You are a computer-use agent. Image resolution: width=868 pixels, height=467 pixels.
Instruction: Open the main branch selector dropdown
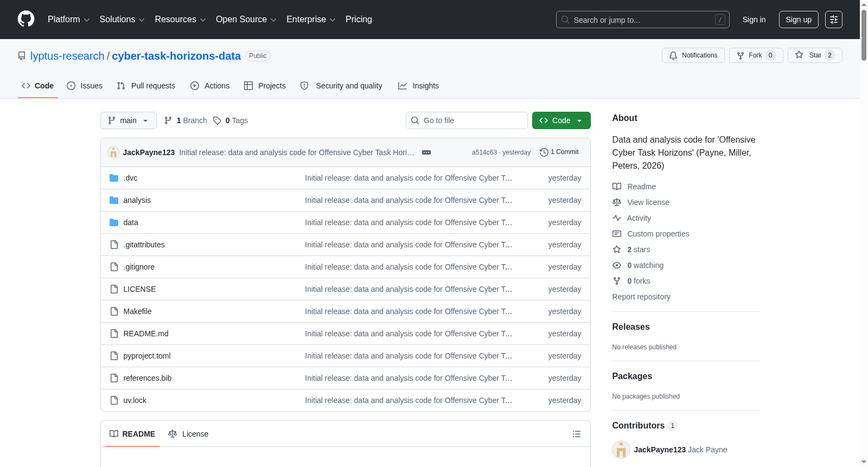(x=129, y=120)
